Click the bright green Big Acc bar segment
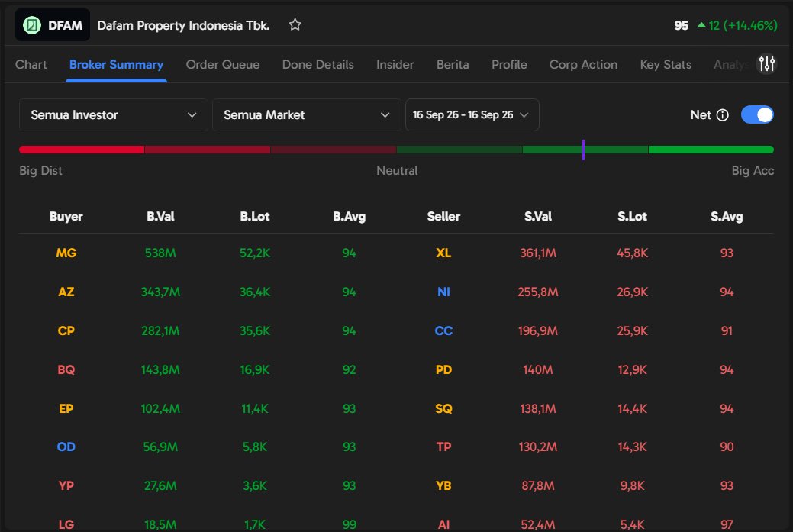Screen dimensions: 793x532 711,150
